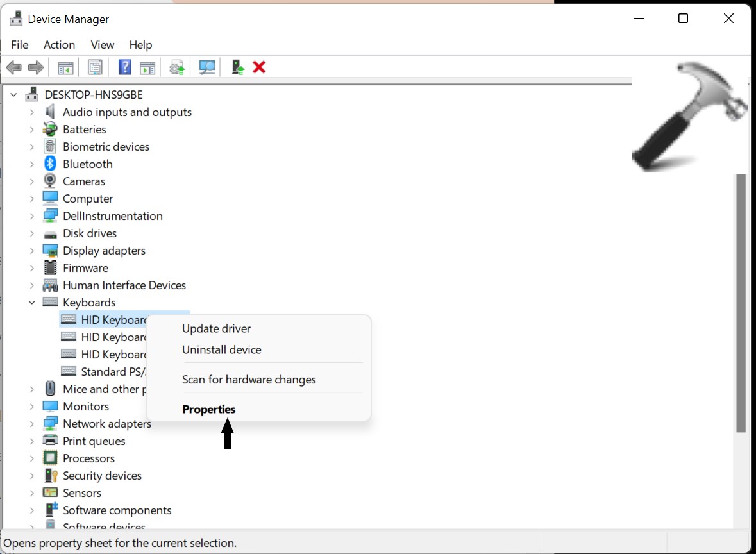This screenshot has height=554, width=756.
Task: Click Scan for hardware changes monitor icon
Action: pos(206,67)
